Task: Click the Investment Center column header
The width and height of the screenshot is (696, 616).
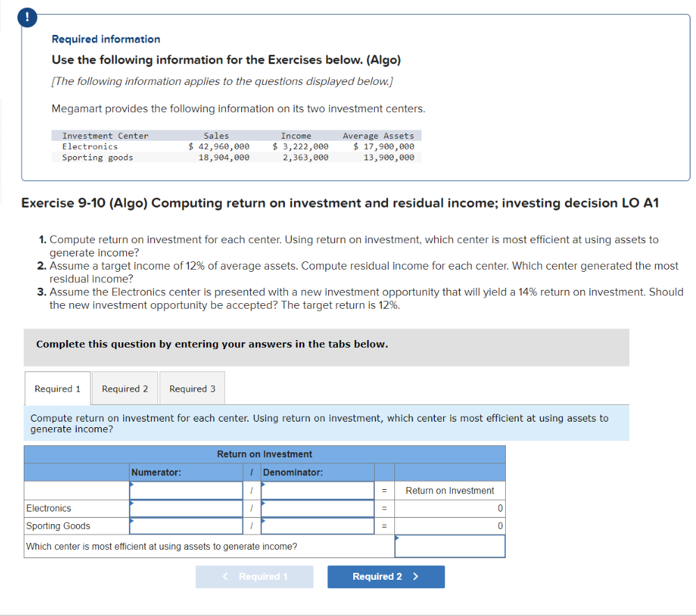Action: (x=105, y=136)
